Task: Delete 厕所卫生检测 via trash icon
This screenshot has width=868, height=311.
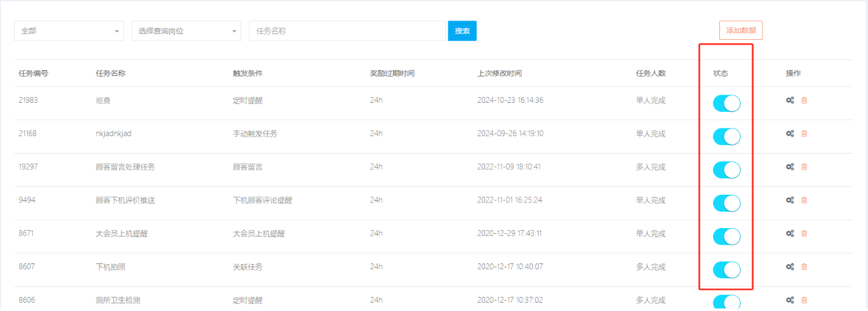Action: point(804,300)
